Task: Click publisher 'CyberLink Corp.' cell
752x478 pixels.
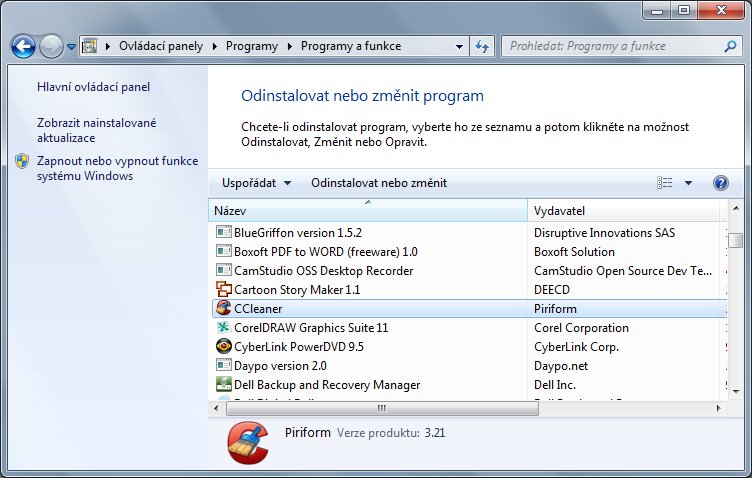Action: pyautogui.click(x=576, y=347)
